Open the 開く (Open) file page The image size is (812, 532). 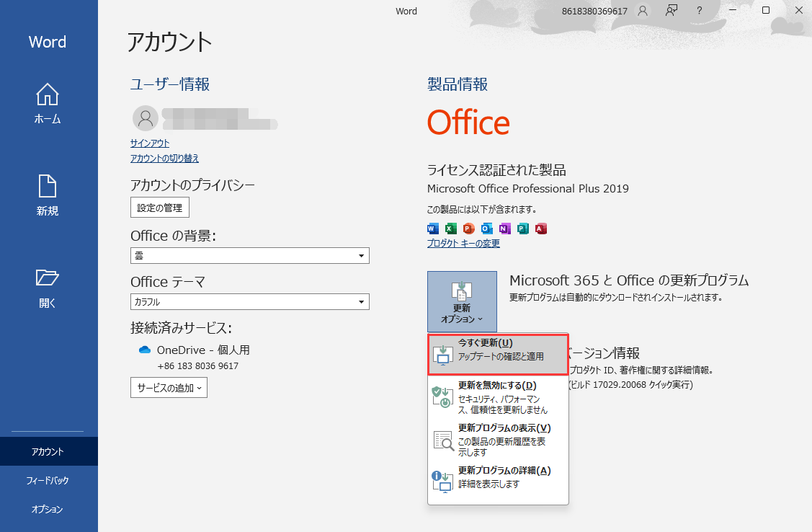pos(47,288)
